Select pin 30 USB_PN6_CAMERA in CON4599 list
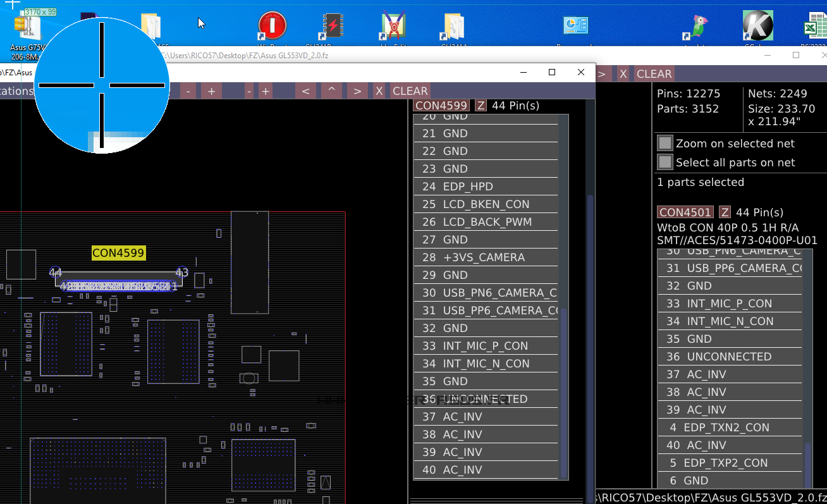The height and width of the screenshot is (504, 827). pos(486,293)
